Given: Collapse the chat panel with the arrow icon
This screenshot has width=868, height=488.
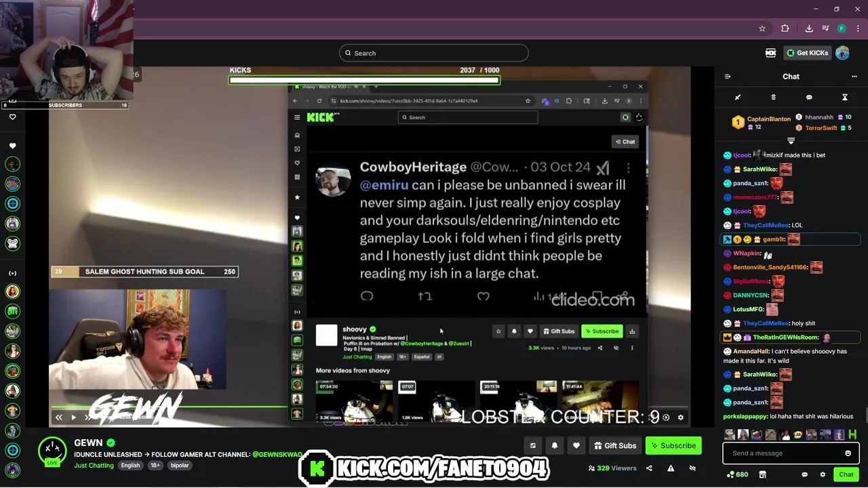Looking at the screenshot, I should (728, 77).
